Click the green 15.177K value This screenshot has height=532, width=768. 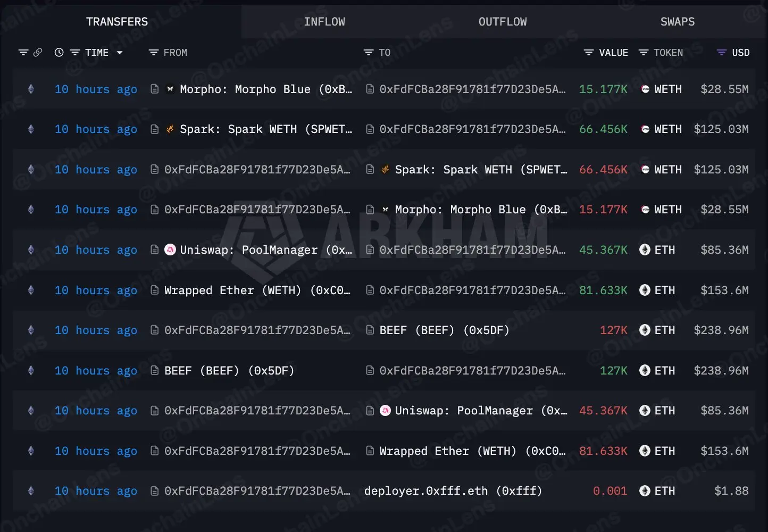coord(603,89)
